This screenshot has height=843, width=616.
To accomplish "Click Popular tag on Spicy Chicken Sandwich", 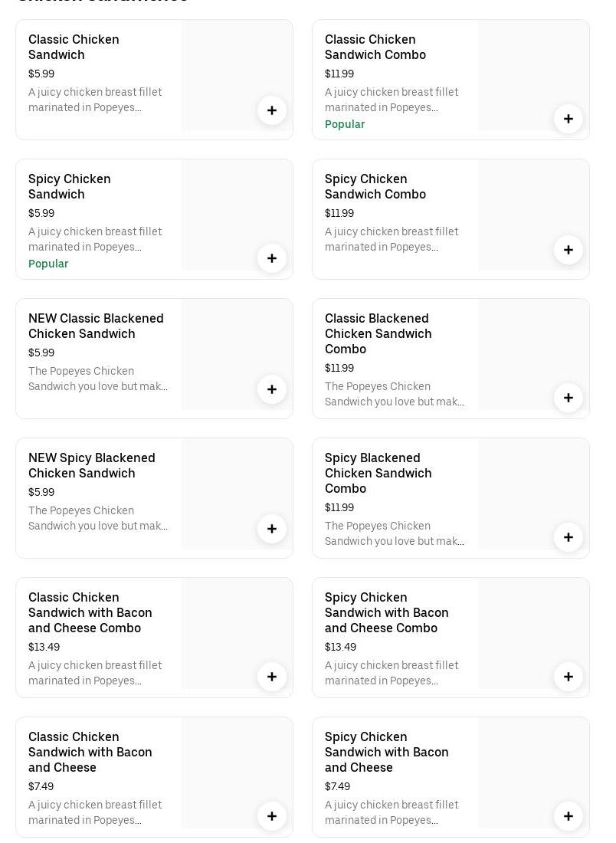I will click(48, 264).
